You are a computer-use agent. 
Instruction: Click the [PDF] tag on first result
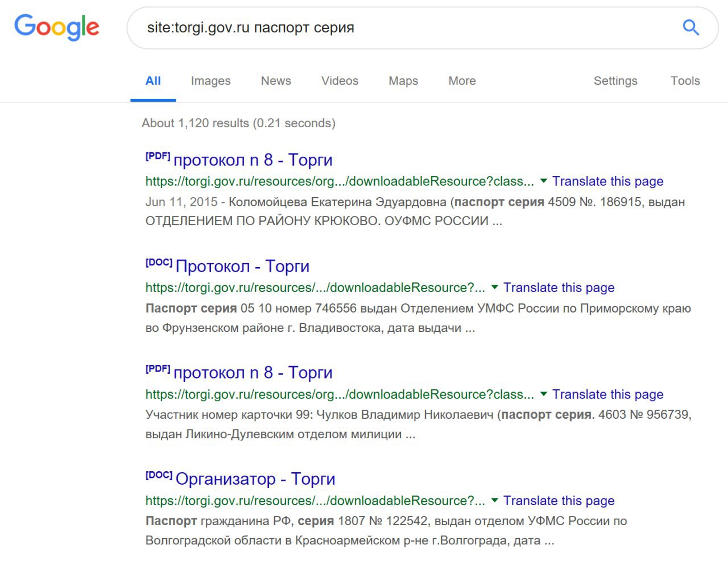tap(158, 156)
